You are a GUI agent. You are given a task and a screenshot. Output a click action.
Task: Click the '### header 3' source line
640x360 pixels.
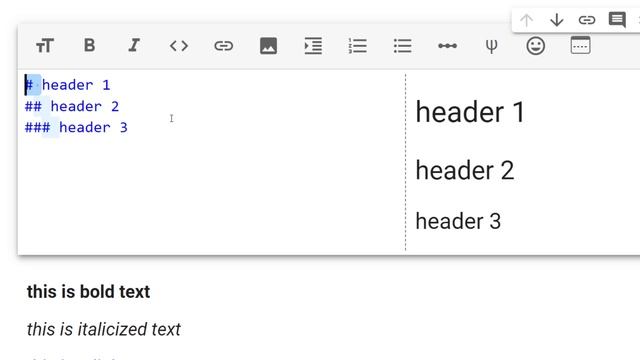click(x=76, y=127)
